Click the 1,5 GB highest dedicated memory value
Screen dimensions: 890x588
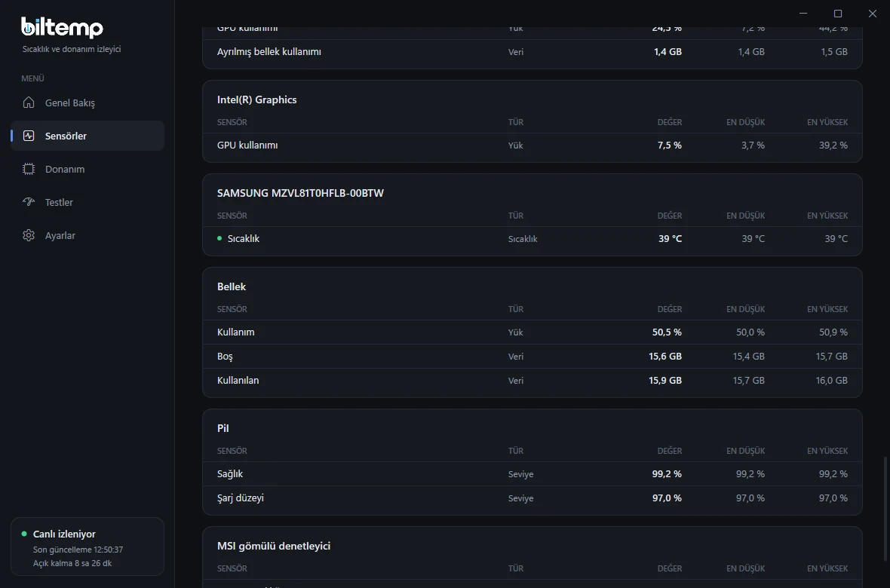[x=834, y=52]
